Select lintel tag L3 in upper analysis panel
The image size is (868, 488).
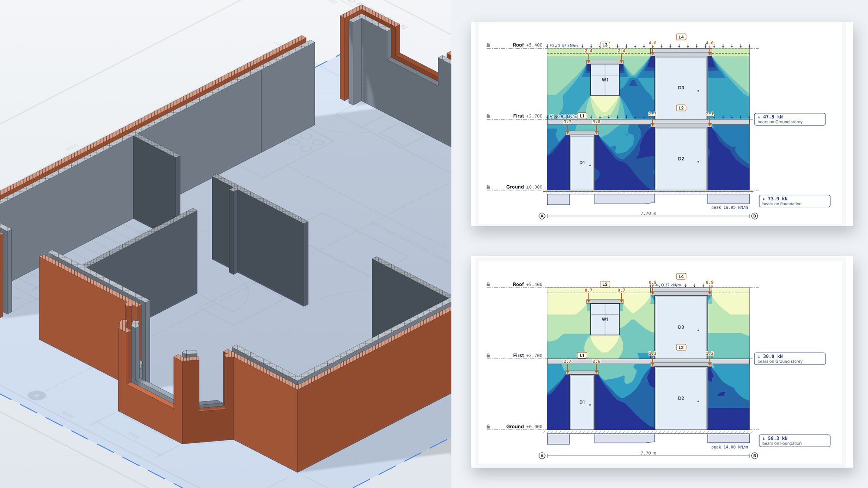605,45
